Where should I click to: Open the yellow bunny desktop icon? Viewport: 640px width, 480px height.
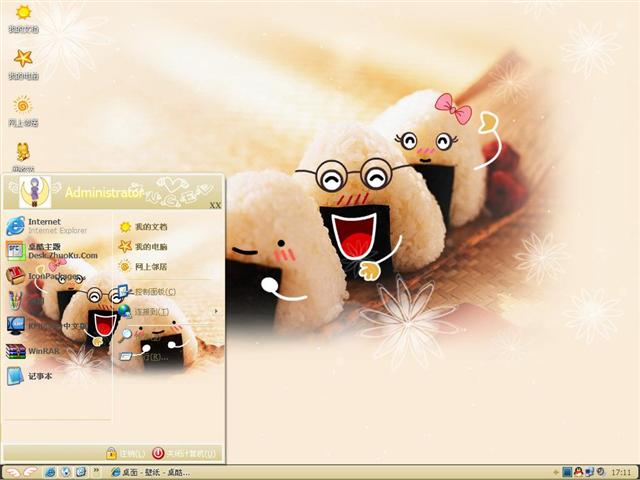[23, 157]
